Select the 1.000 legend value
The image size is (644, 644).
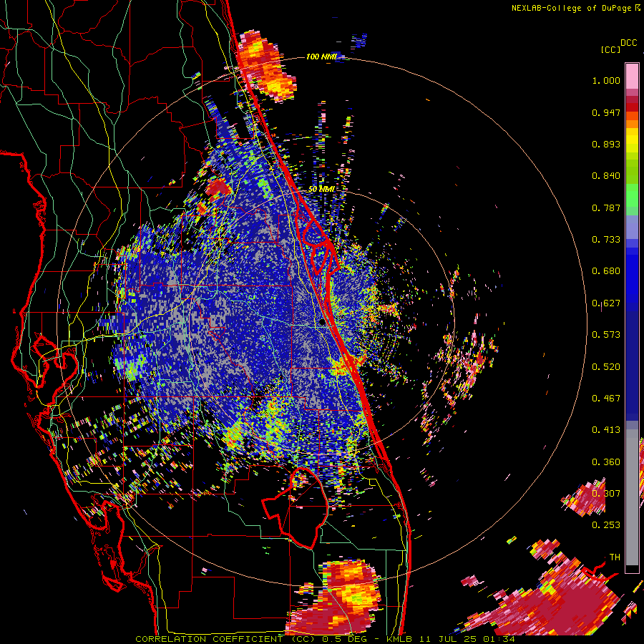point(606,80)
